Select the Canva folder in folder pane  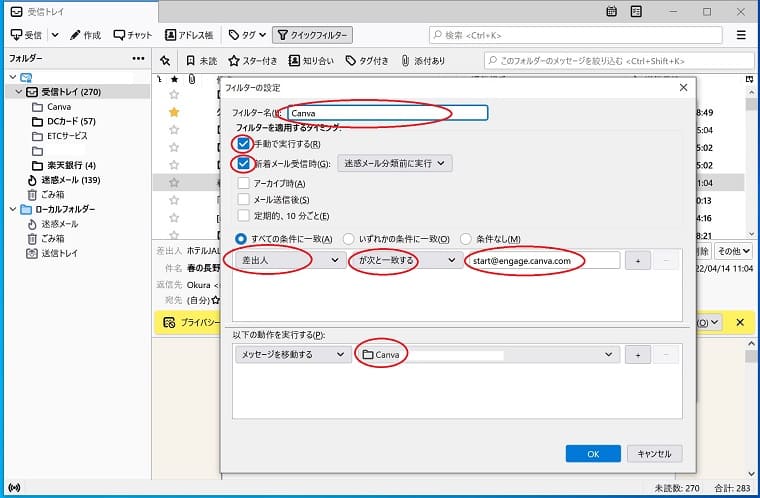(59, 107)
